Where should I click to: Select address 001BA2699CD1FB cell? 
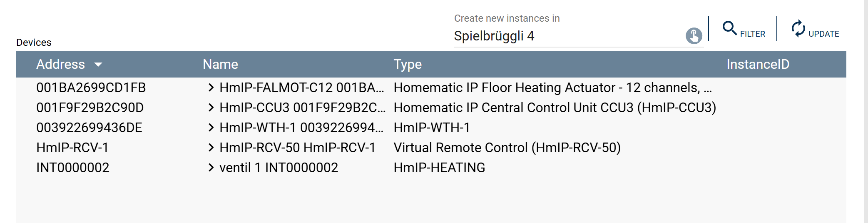tap(91, 88)
